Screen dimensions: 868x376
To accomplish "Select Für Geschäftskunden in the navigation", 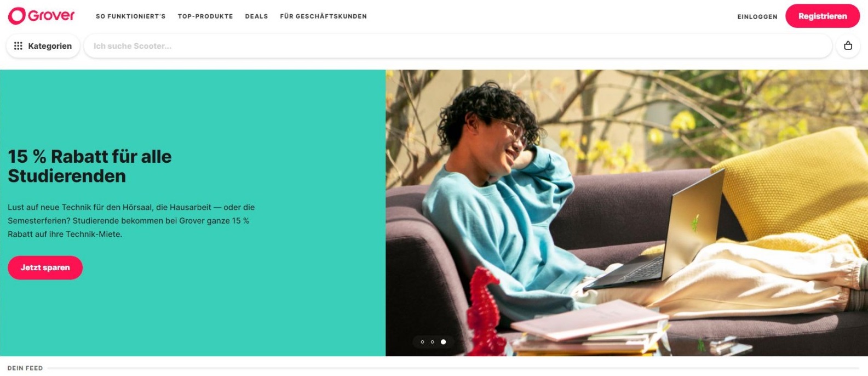I will click(323, 16).
